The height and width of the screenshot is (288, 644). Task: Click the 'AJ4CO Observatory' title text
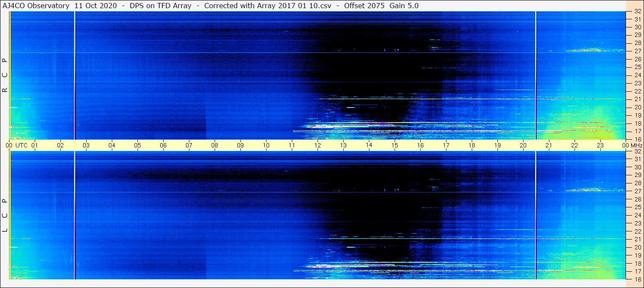tap(36, 6)
